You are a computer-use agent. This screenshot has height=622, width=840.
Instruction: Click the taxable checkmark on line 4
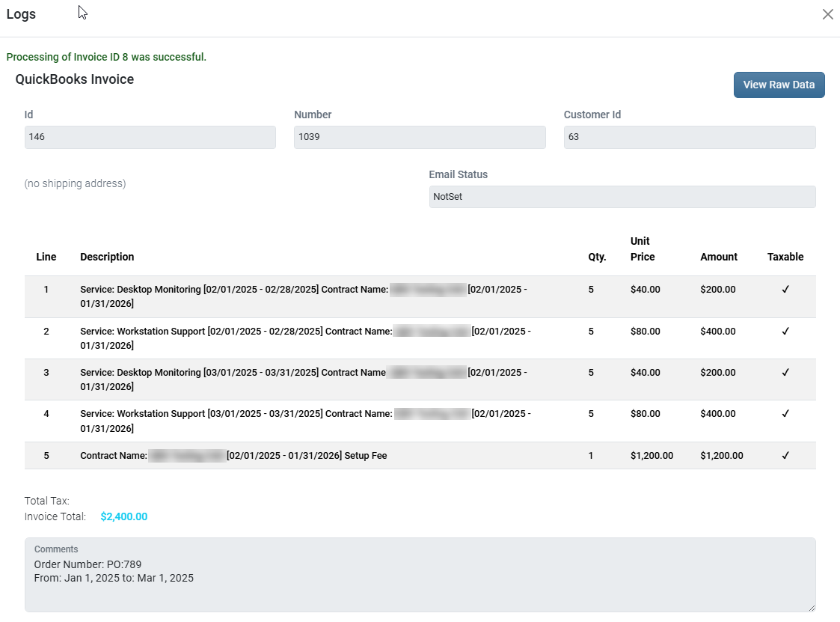[785, 413]
